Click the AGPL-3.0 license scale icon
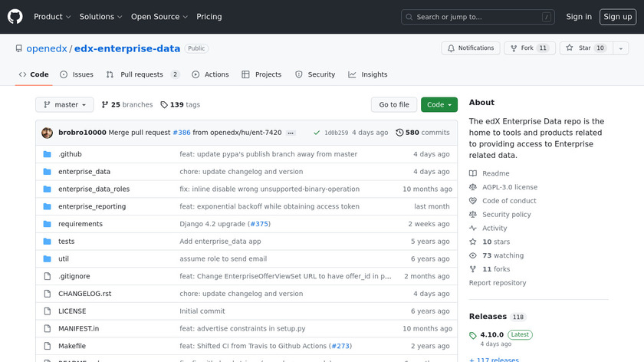Screen dimensions: 644x362 (473, 187)
